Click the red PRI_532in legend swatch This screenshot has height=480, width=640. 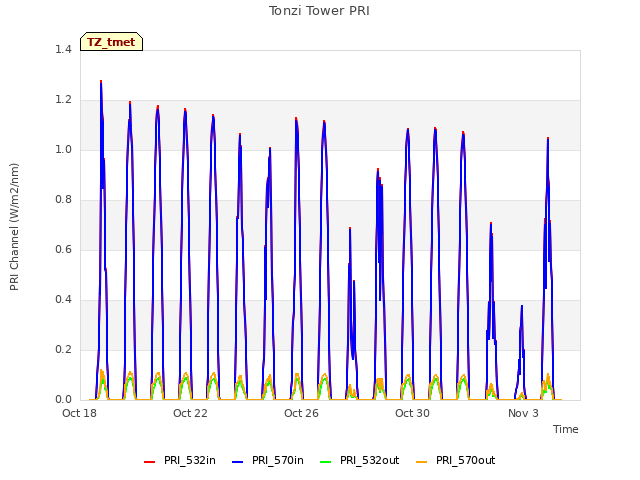click(x=150, y=461)
